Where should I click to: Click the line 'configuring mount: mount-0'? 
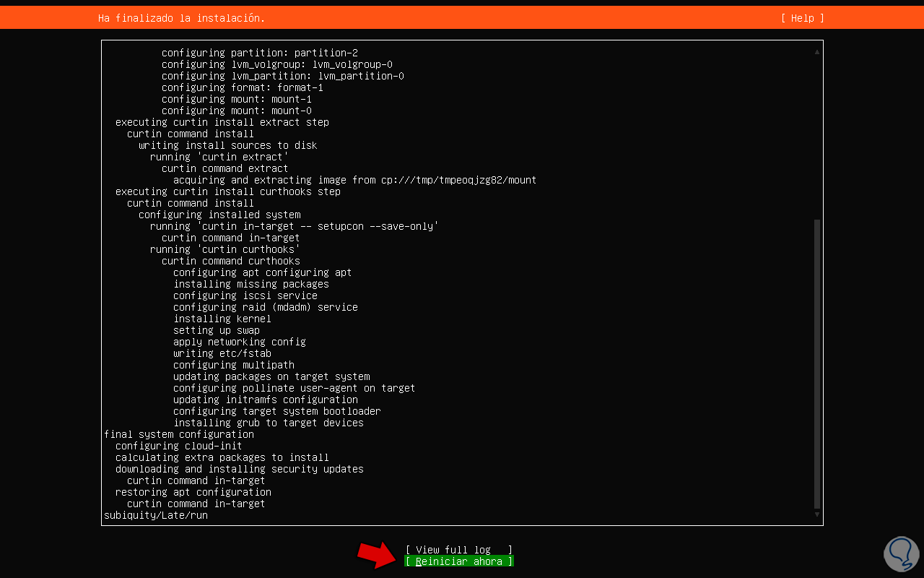pyautogui.click(x=237, y=111)
